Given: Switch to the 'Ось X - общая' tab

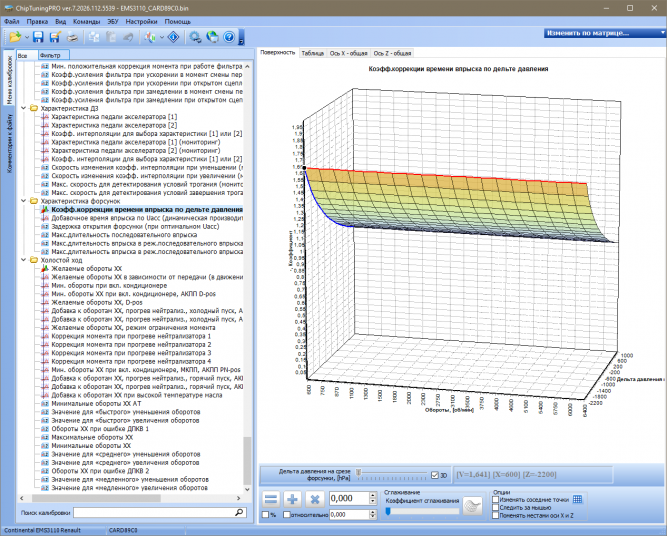Looking at the screenshot, I should 348,53.
